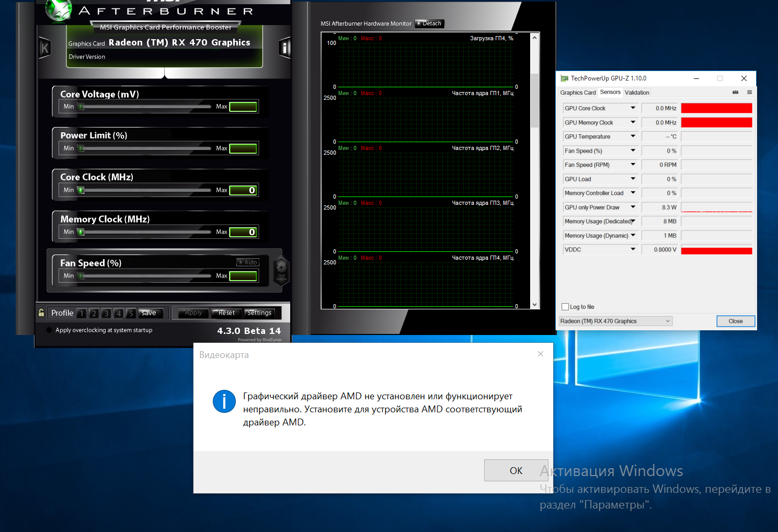Click the Core Voltage slider handle
Screen dimensions: 778x532
click(x=81, y=107)
